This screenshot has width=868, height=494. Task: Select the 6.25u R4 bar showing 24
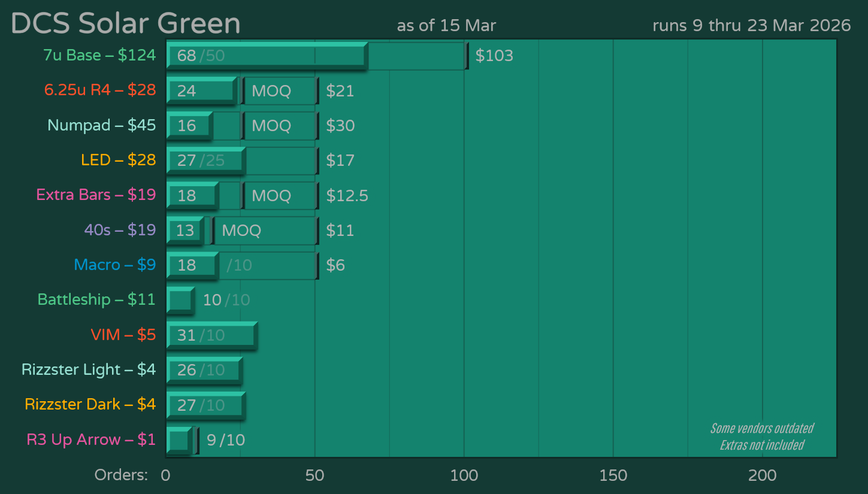point(202,90)
